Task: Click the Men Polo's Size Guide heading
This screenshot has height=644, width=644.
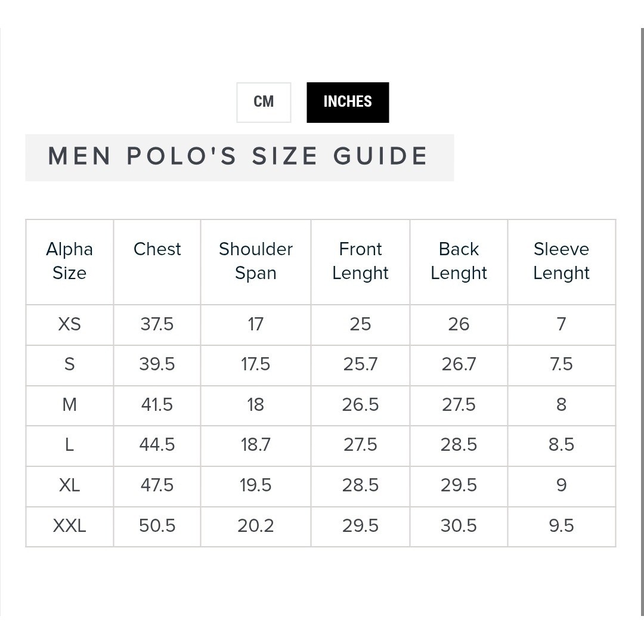Action: tap(239, 156)
